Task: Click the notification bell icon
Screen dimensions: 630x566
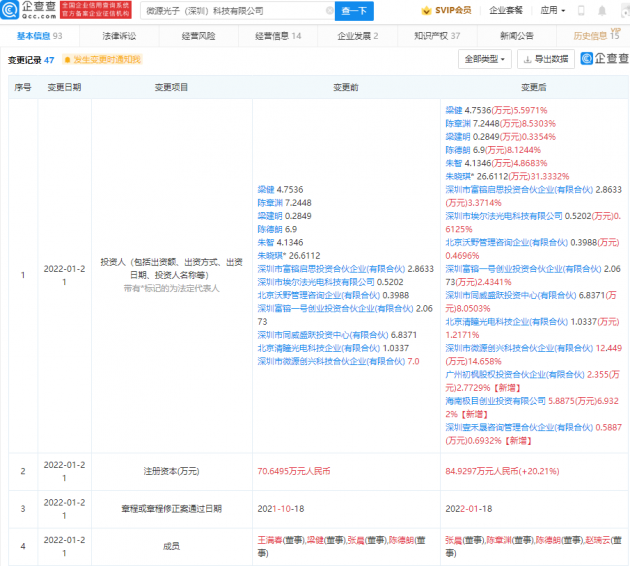Action: pos(601,11)
